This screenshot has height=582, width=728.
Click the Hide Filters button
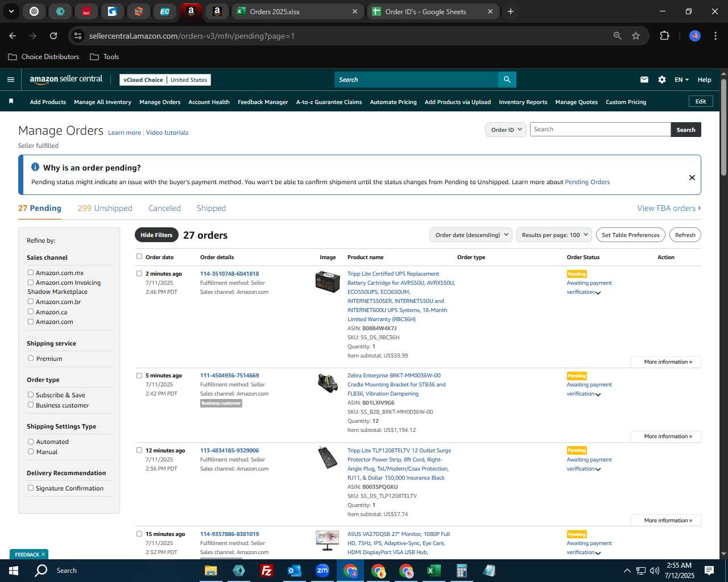pos(156,235)
